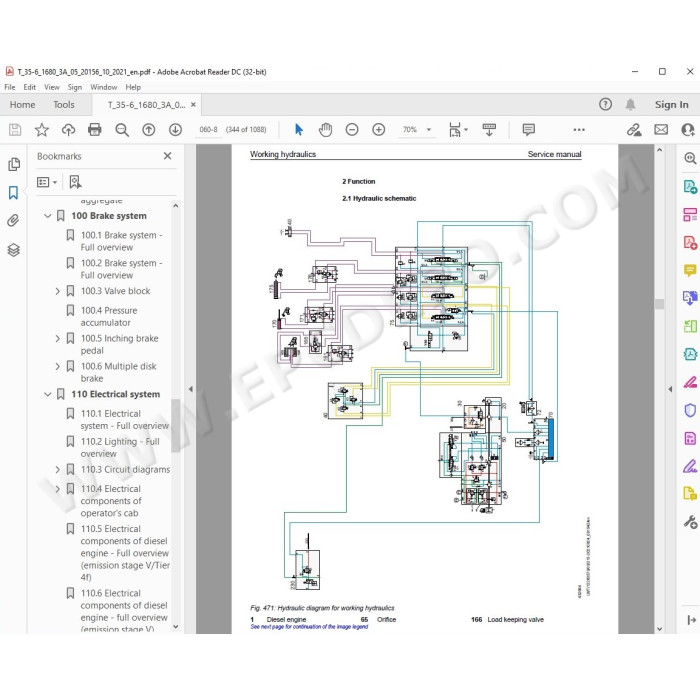Screen dimensions: 700x700
Task: Open the bookmark options dropdown menu
Action: click(x=47, y=182)
